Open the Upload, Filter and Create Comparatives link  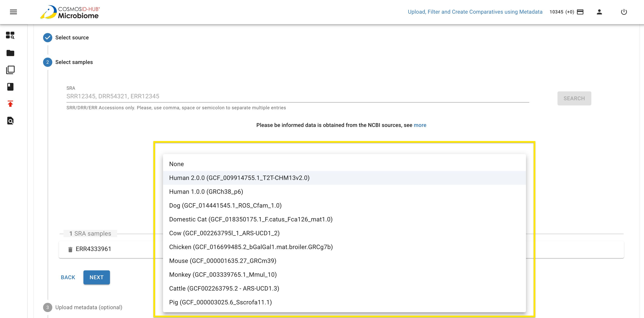[x=475, y=12]
